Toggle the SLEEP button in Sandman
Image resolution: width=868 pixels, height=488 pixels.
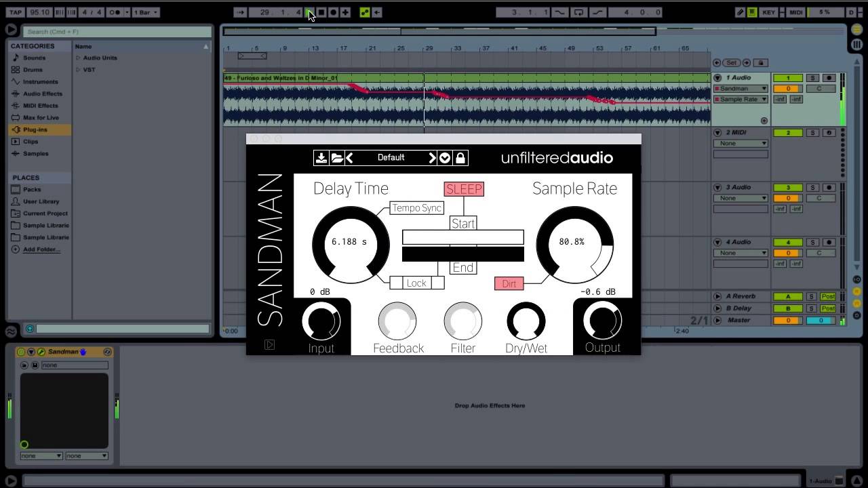464,189
